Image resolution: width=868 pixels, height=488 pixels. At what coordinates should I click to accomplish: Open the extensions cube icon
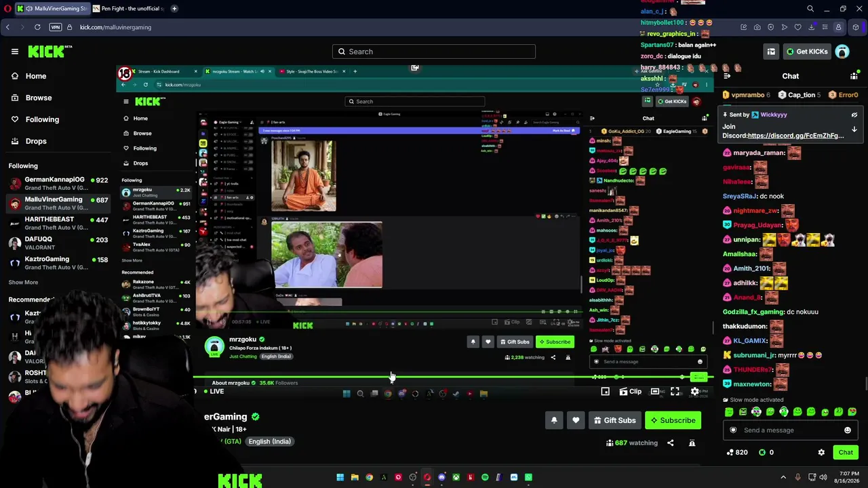[x=856, y=27]
